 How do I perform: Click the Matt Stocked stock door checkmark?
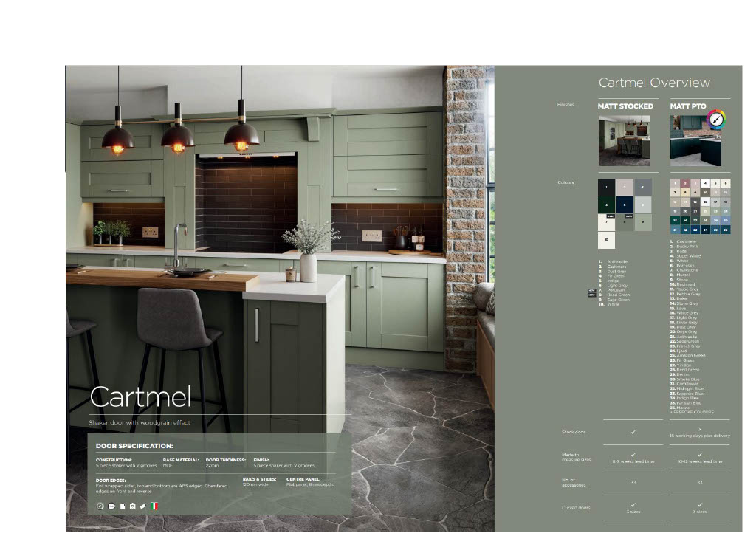pos(633,431)
